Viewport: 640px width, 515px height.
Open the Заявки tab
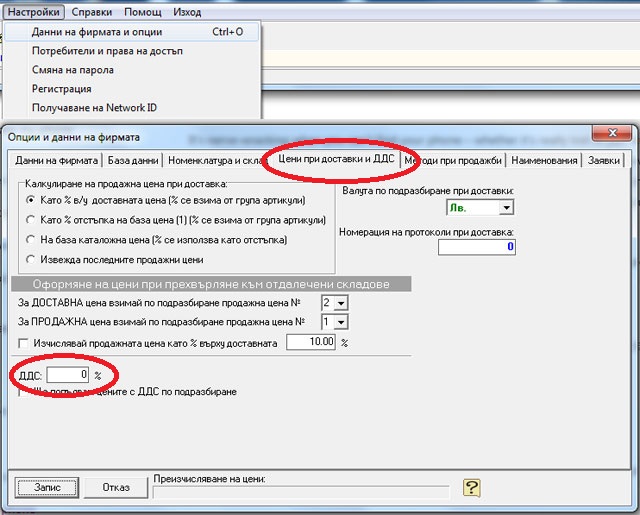(604, 160)
